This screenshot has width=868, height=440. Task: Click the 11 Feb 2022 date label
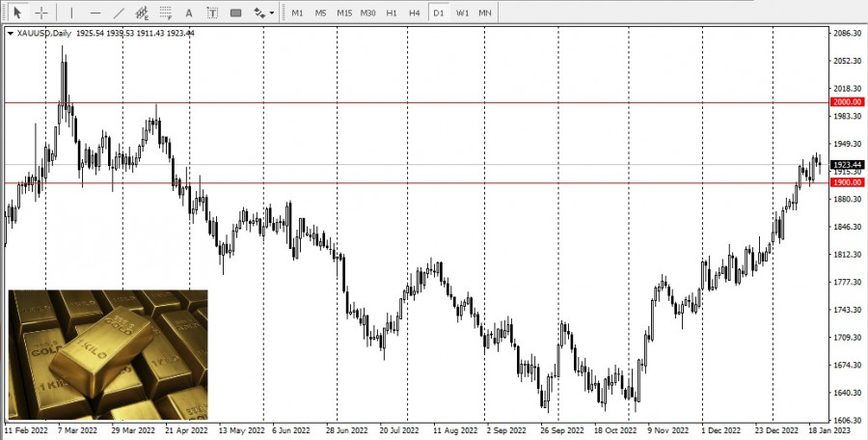(x=26, y=430)
